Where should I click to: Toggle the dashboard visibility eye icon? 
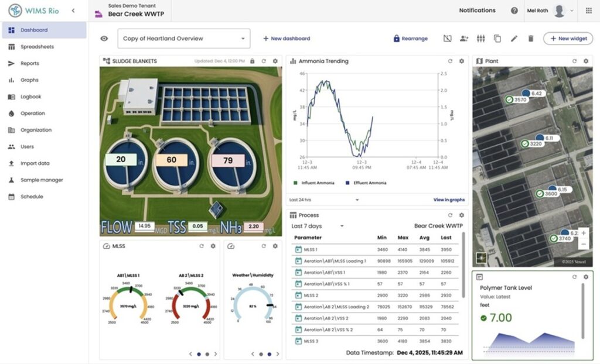tap(104, 39)
